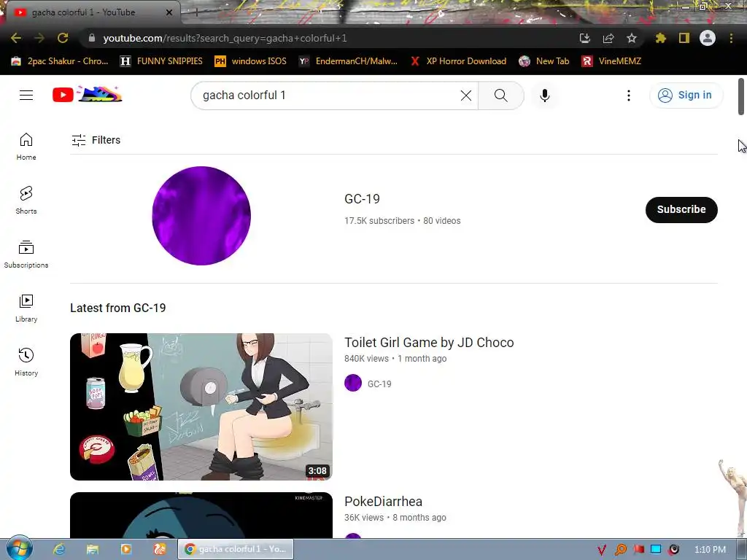Open Chrome profile avatar
Viewport: 747px width, 560px height.
[x=708, y=38]
